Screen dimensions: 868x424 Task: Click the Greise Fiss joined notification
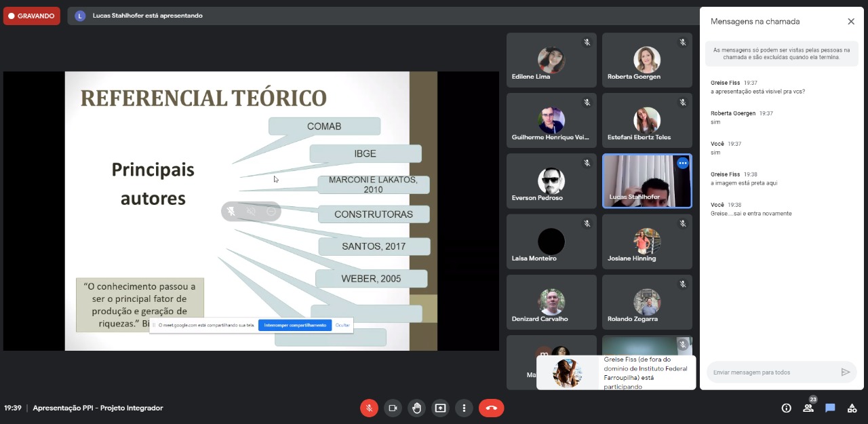(616, 372)
